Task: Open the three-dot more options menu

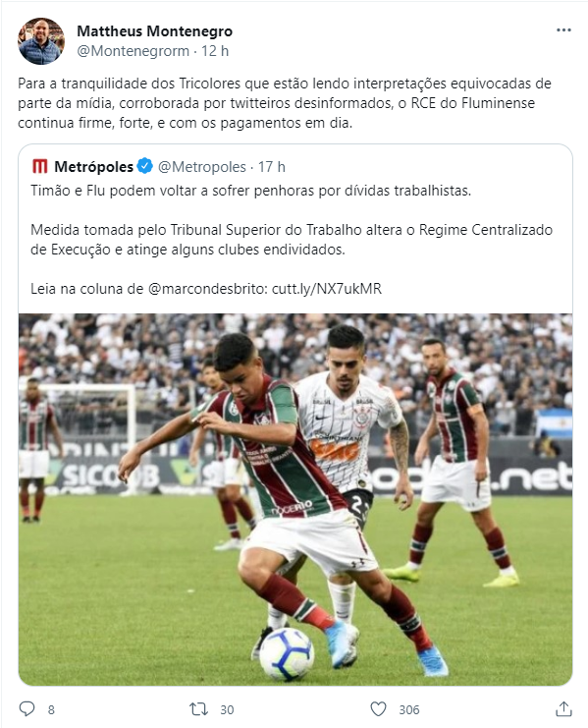Action: (563, 30)
